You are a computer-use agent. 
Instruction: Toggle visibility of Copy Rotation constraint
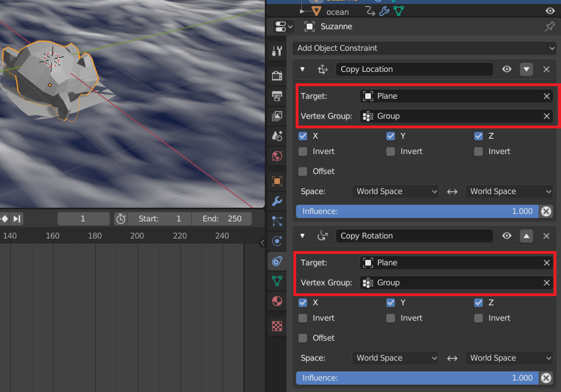click(507, 236)
